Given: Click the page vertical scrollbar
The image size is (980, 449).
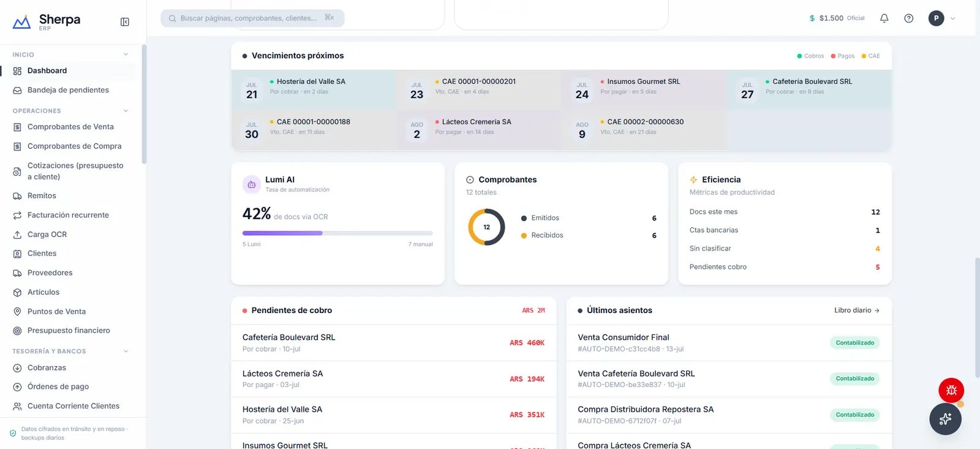Looking at the screenshot, I should [977, 317].
